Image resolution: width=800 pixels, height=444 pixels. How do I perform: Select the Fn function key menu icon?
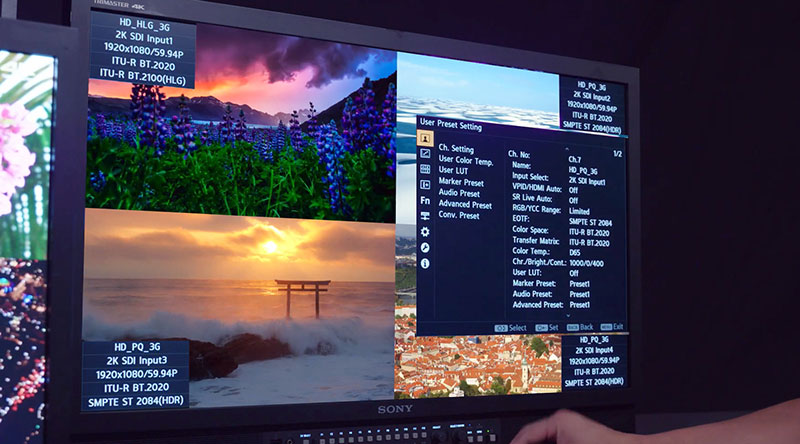pyautogui.click(x=425, y=201)
